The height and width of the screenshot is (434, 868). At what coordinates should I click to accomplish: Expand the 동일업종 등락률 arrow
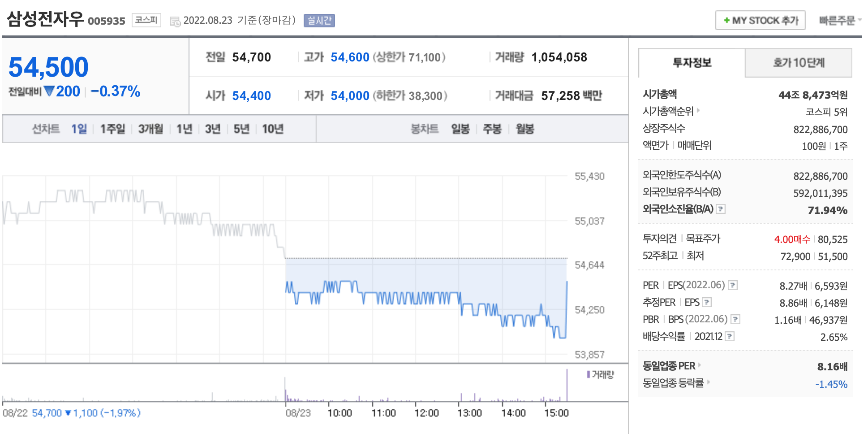pos(709,382)
